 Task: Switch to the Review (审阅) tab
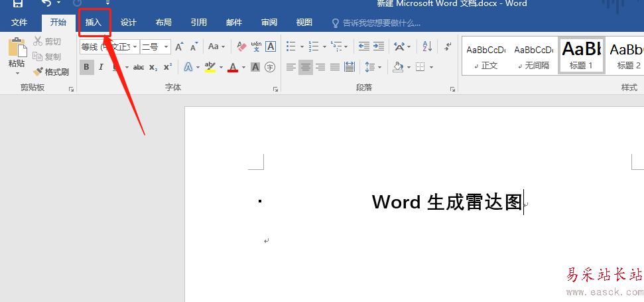(x=269, y=23)
